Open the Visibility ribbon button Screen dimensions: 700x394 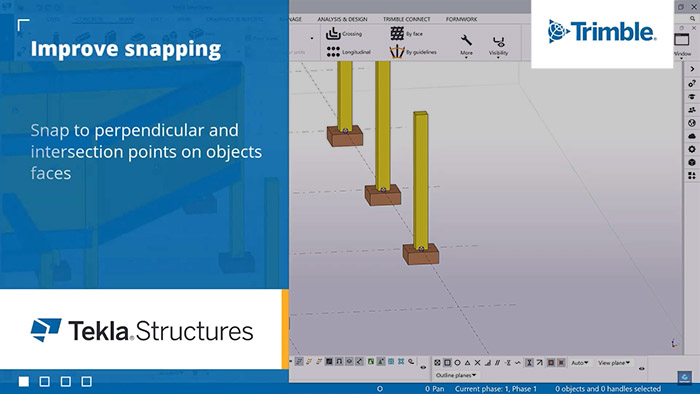point(498,46)
